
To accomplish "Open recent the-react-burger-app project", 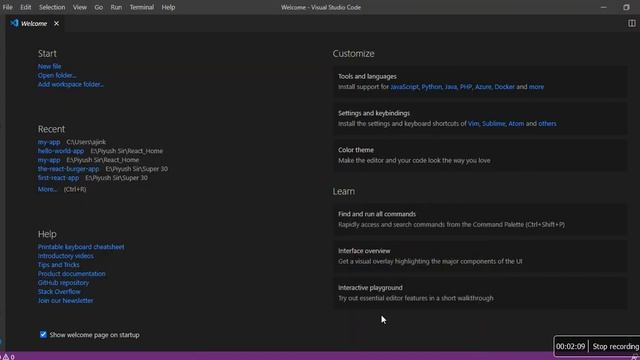I will [68, 169].
